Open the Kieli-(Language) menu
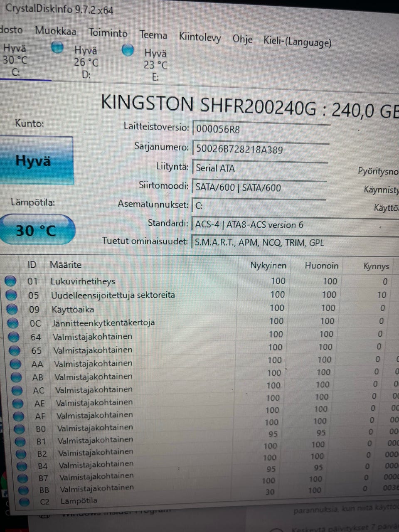Screen dimensions: 399x532 point(298,42)
